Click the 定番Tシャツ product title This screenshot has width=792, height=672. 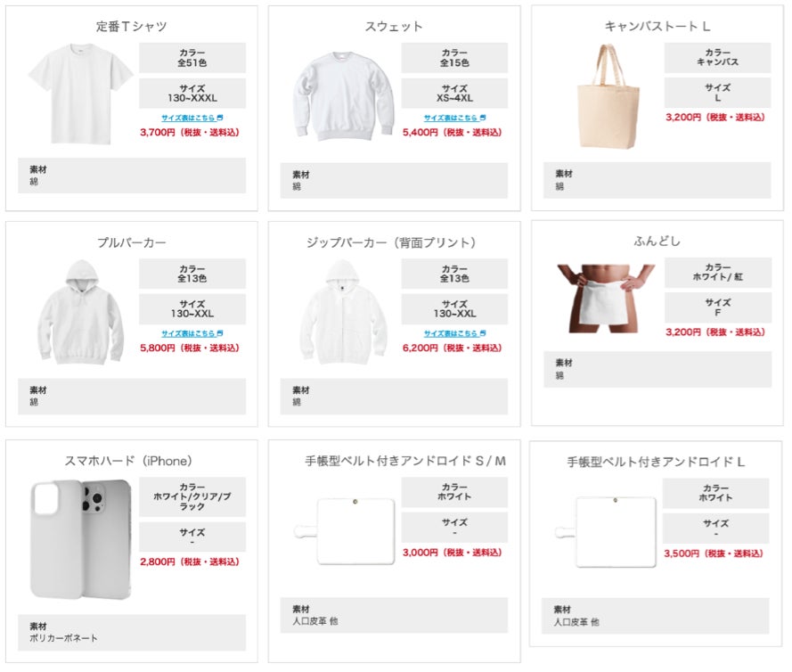[x=131, y=27]
